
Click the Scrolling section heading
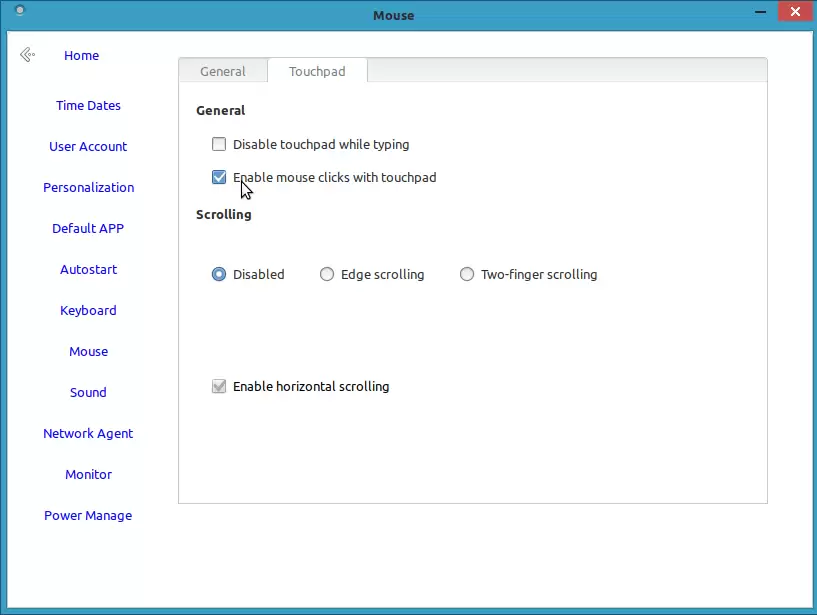pyautogui.click(x=224, y=214)
